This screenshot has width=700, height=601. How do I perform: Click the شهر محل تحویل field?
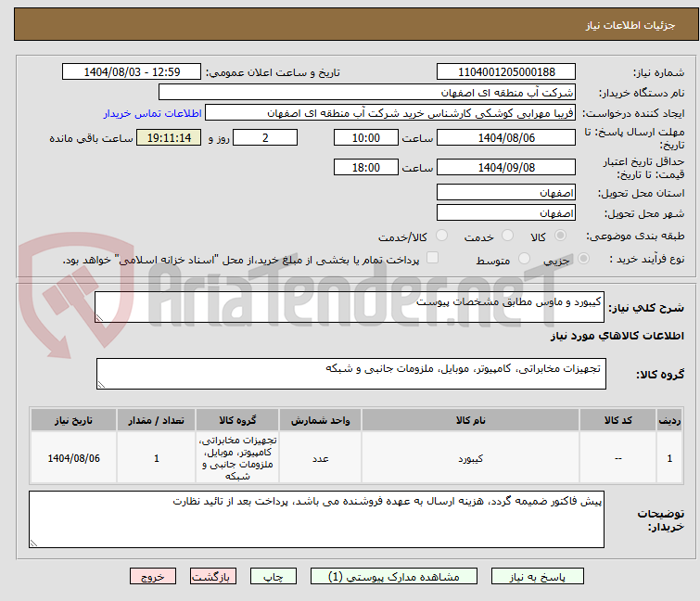click(x=506, y=213)
